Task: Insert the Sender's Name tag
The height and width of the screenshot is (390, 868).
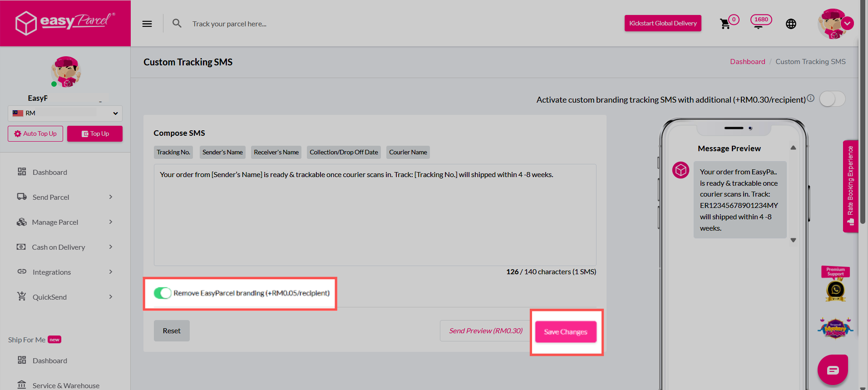Action: click(x=222, y=152)
